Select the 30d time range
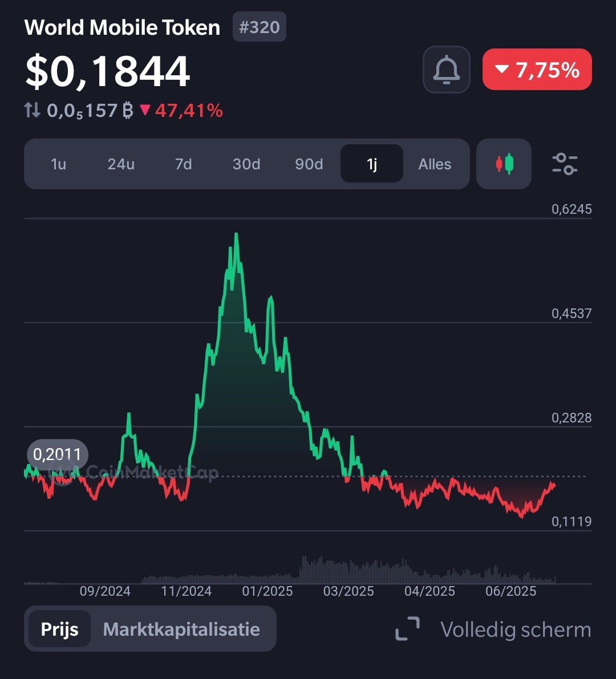Screen dimensions: 616x679 coord(246,164)
